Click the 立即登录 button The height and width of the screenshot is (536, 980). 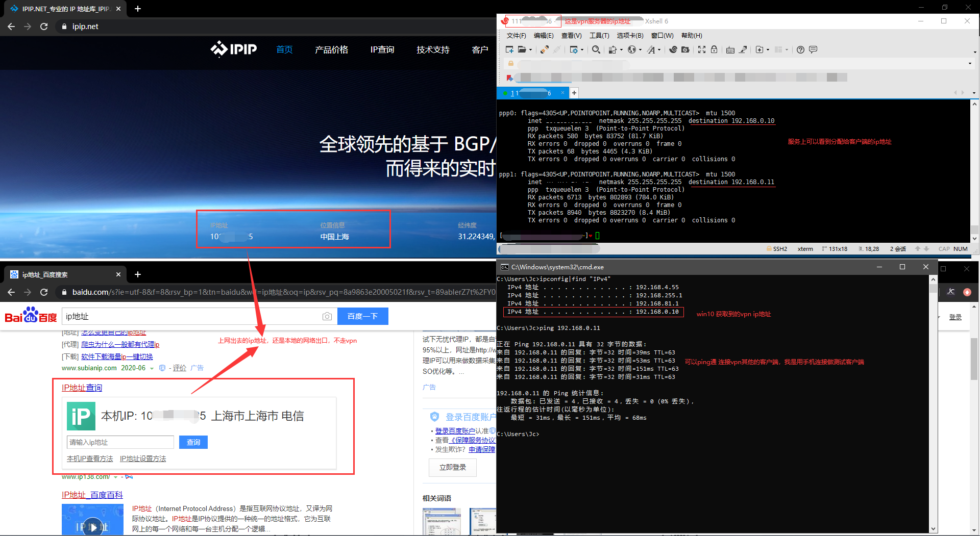point(453,467)
